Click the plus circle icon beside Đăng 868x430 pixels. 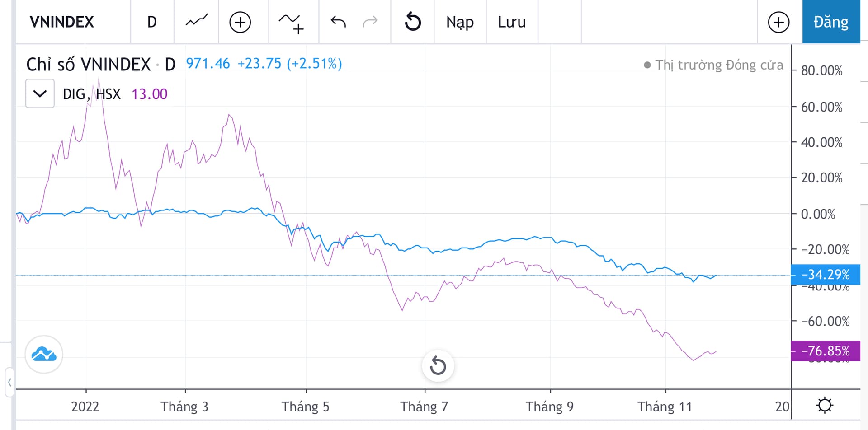778,22
